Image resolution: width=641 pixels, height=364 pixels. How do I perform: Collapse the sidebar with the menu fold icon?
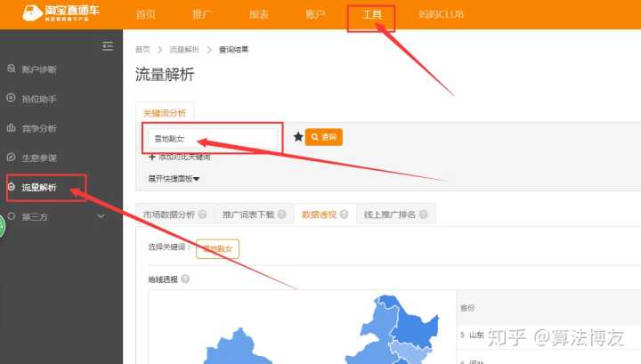[x=108, y=45]
